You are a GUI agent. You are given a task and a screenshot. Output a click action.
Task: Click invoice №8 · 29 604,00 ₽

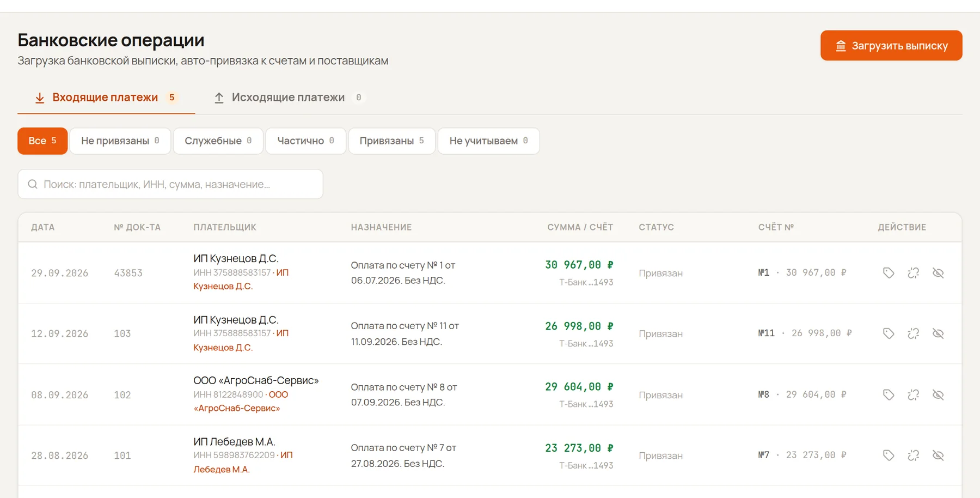coord(802,394)
